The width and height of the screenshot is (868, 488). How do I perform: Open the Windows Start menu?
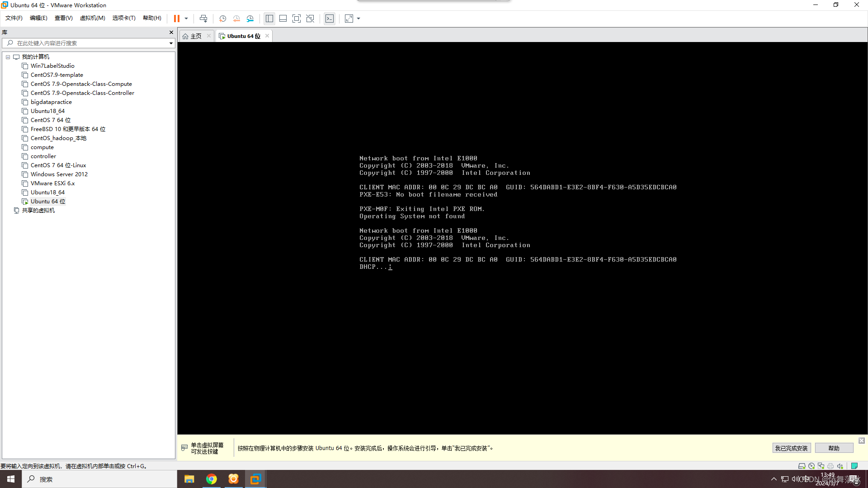click(x=11, y=479)
